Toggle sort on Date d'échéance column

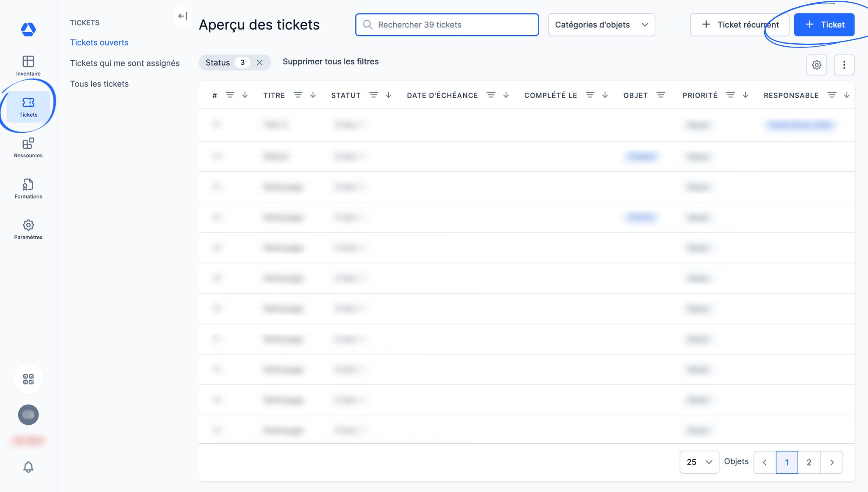pyautogui.click(x=506, y=95)
